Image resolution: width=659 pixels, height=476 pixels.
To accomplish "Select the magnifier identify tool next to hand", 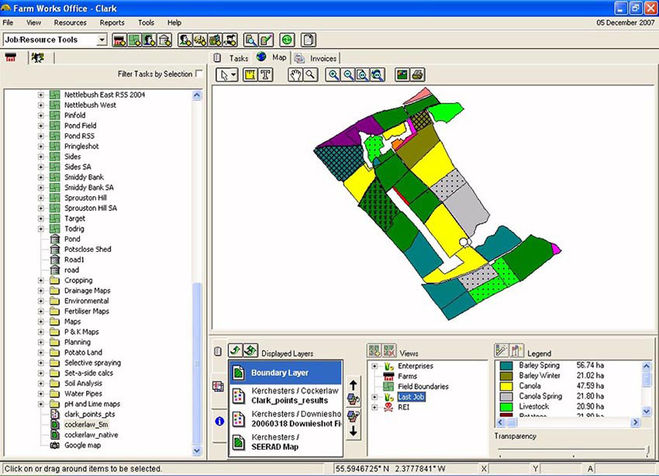I will click(310, 75).
